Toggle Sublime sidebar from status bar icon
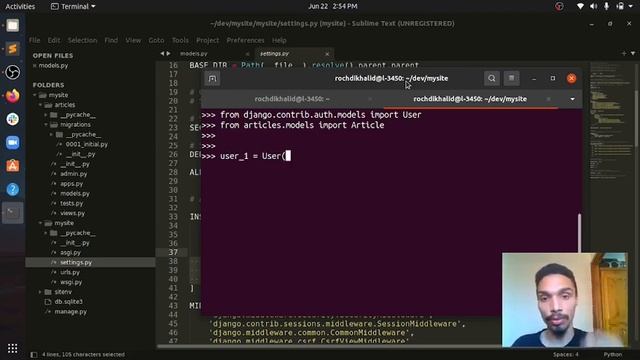The height and width of the screenshot is (360, 640). coord(34,355)
